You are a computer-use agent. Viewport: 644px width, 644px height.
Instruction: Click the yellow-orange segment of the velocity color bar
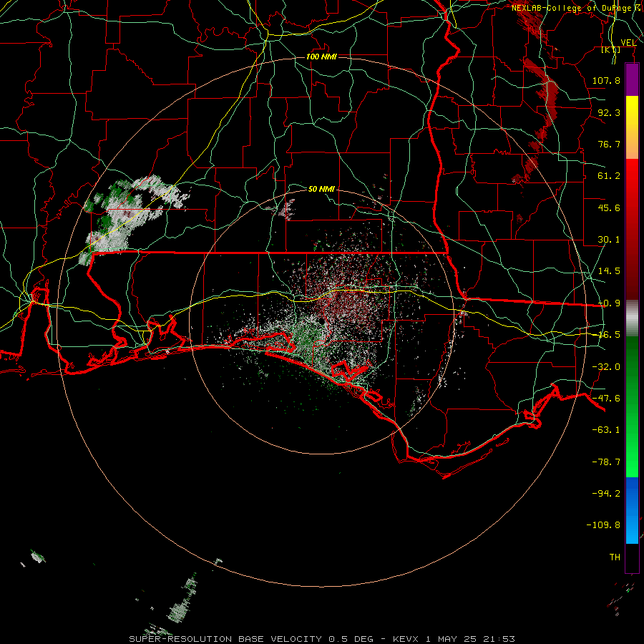click(x=632, y=127)
